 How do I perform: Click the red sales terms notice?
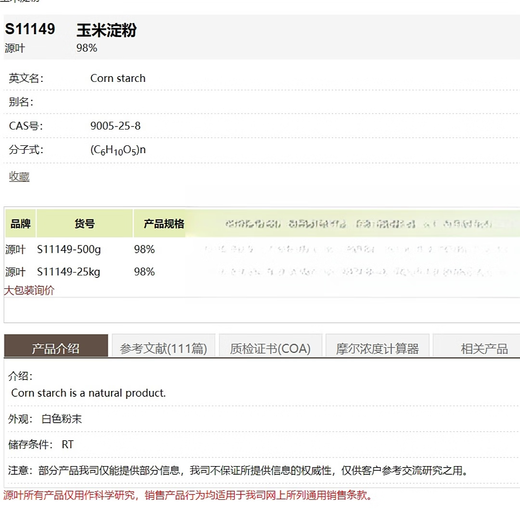188,495
